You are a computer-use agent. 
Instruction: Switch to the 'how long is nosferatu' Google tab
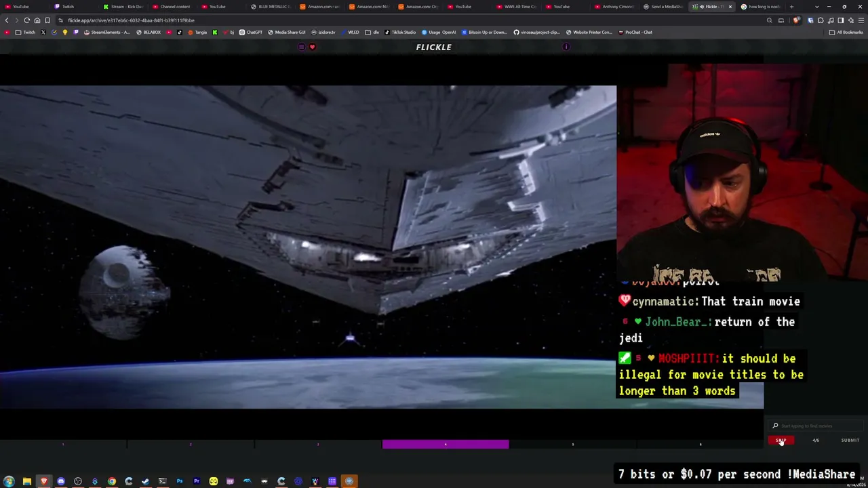coord(761,7)
